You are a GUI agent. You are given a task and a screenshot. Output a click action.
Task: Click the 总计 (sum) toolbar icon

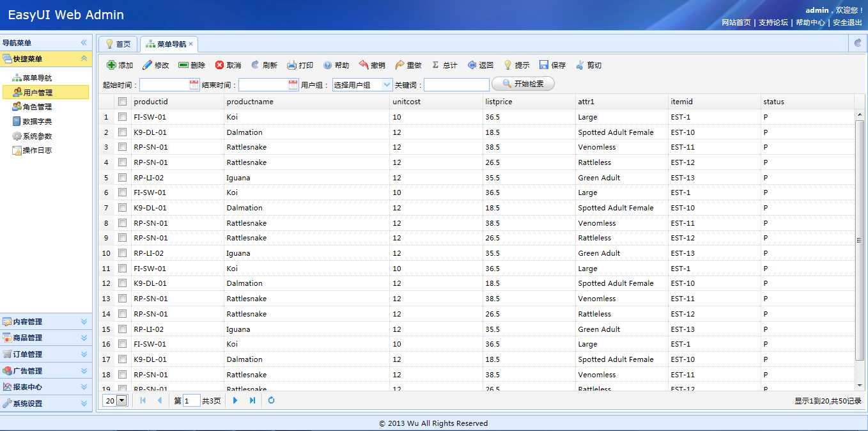coord(435,65)
